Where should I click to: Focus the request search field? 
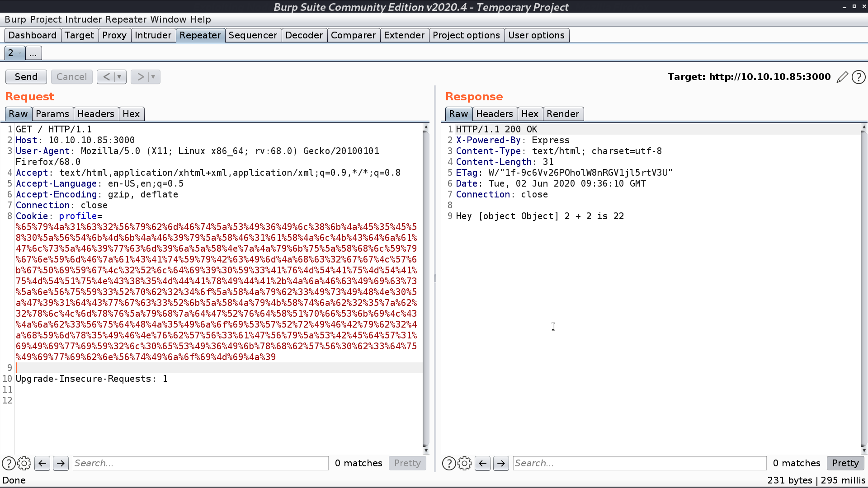201,463
